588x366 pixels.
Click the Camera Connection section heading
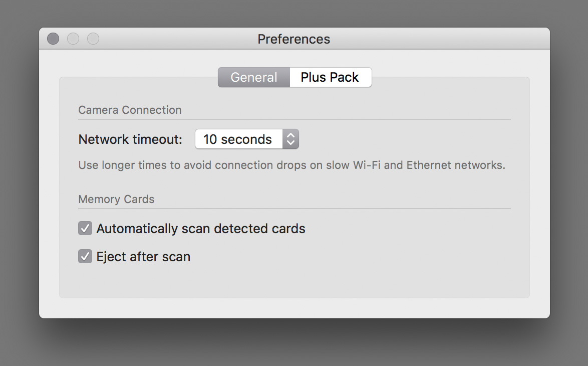tap(130, 110)
